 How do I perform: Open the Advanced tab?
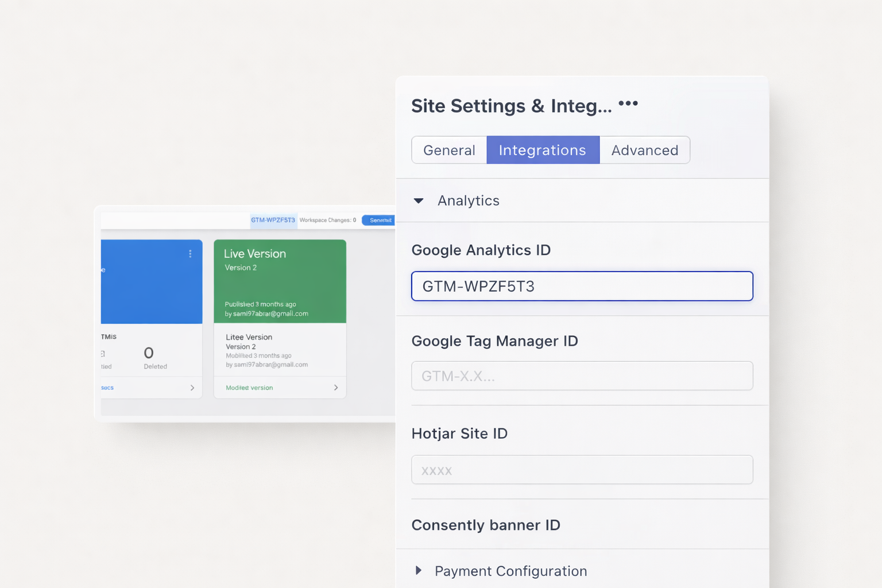tap(644, 150)
